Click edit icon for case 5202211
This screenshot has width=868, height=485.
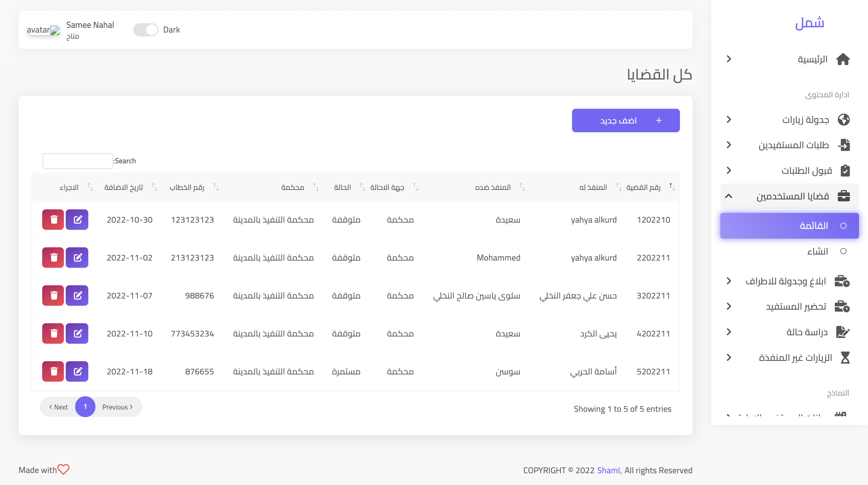pyautogui.click(x=77, y=371)
